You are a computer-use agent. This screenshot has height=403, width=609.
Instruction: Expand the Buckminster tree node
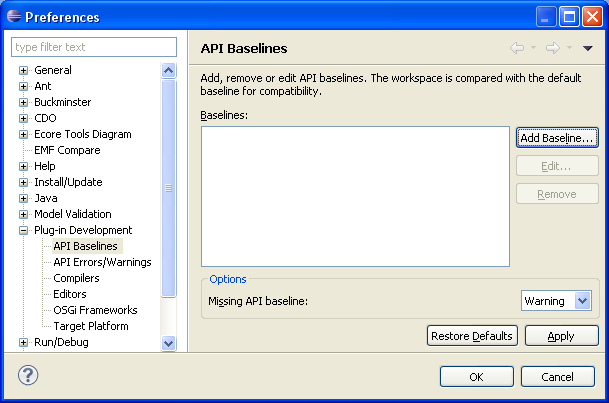[x=23, y=102]
